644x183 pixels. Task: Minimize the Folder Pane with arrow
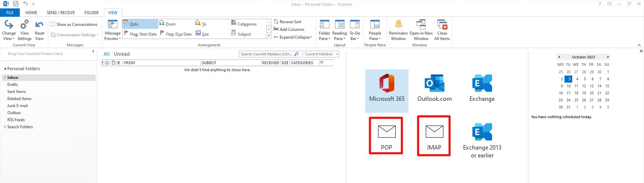93,51
